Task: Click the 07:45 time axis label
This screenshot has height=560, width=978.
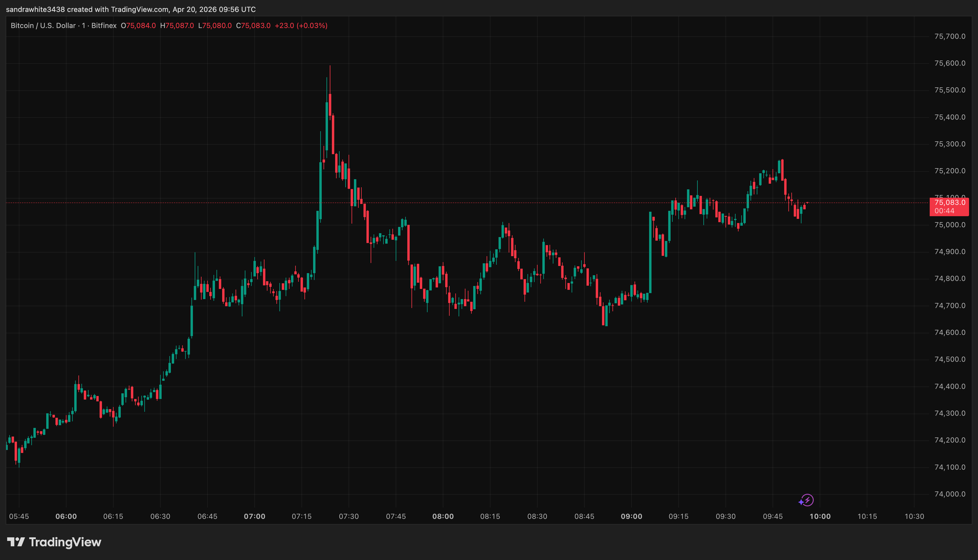Action: 396,516
